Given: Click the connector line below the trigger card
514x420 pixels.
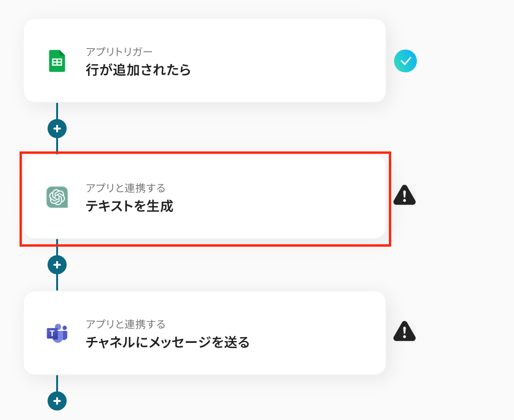Looking at the screenshot, I should click(x=57, y=111).
